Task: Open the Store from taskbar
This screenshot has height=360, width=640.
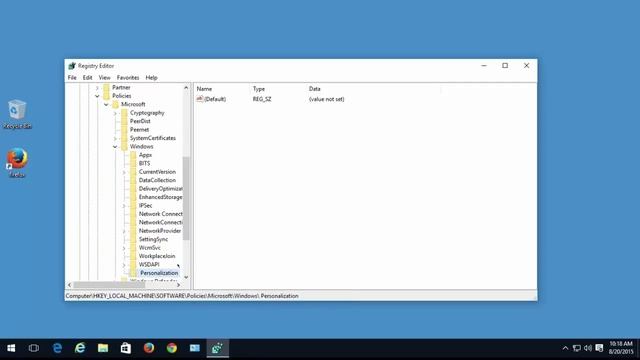Action: pos(126,348)
